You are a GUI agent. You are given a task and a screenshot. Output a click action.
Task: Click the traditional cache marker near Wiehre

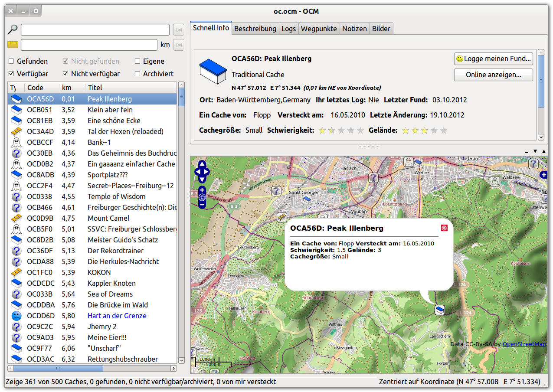[x=418, y=163]
